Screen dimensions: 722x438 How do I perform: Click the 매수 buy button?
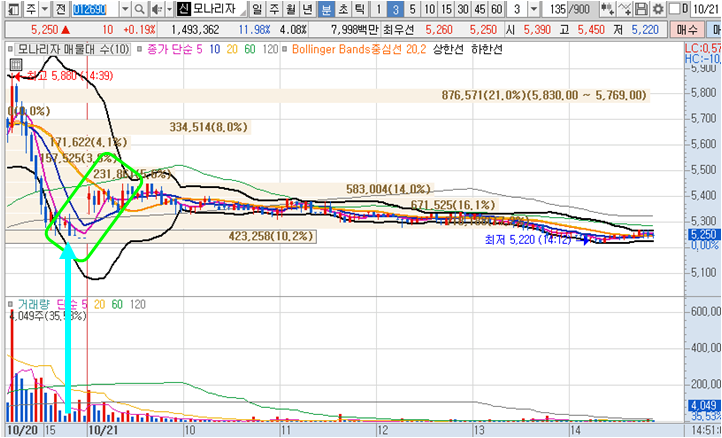[687, 30]
